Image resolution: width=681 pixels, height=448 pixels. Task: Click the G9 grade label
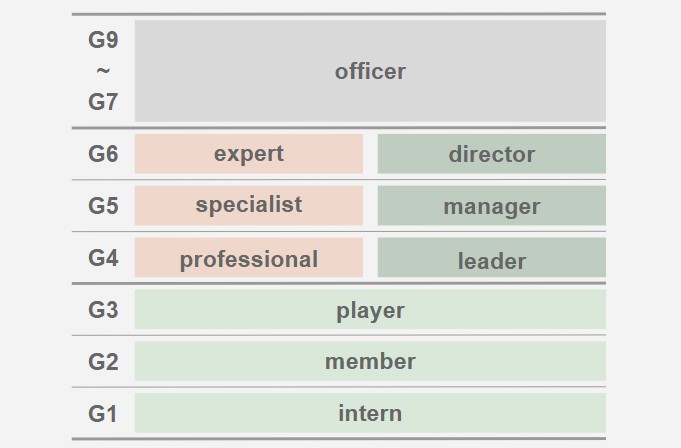[x=103, y=40]
